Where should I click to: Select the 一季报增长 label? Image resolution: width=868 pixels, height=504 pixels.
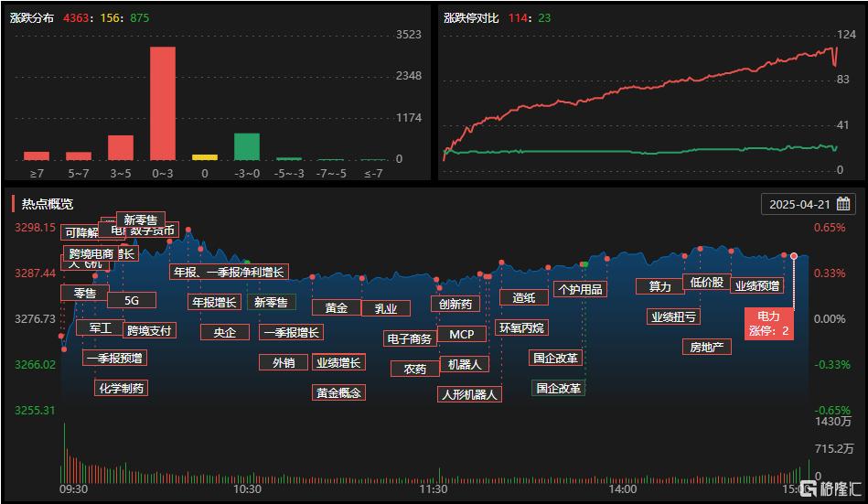[291, 332]
